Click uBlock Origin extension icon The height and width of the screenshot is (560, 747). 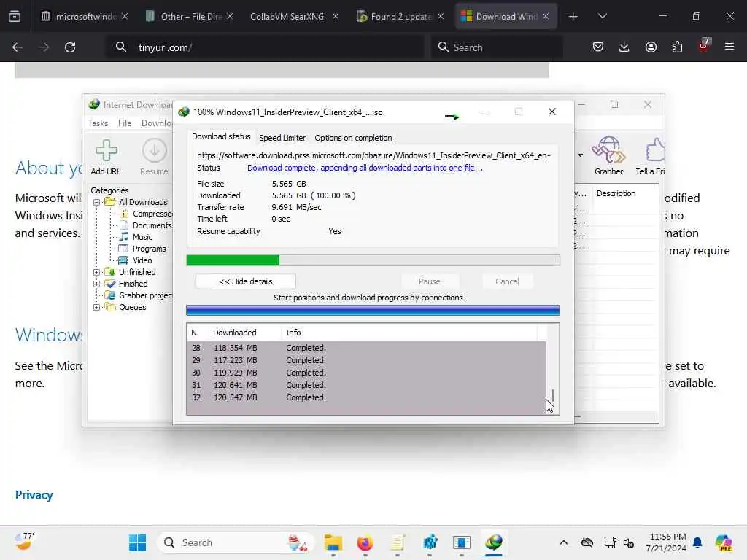coord(704,46)
